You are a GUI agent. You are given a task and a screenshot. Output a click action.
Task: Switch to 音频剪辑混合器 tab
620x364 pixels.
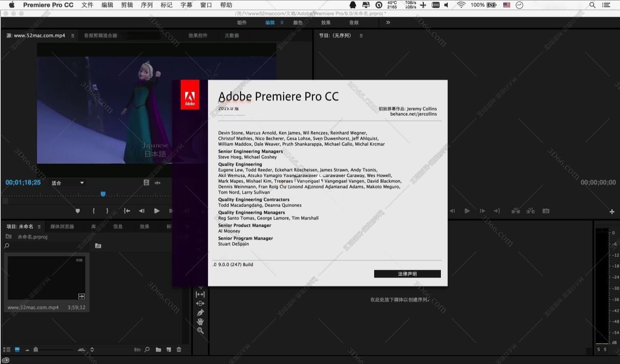[100, 36]
